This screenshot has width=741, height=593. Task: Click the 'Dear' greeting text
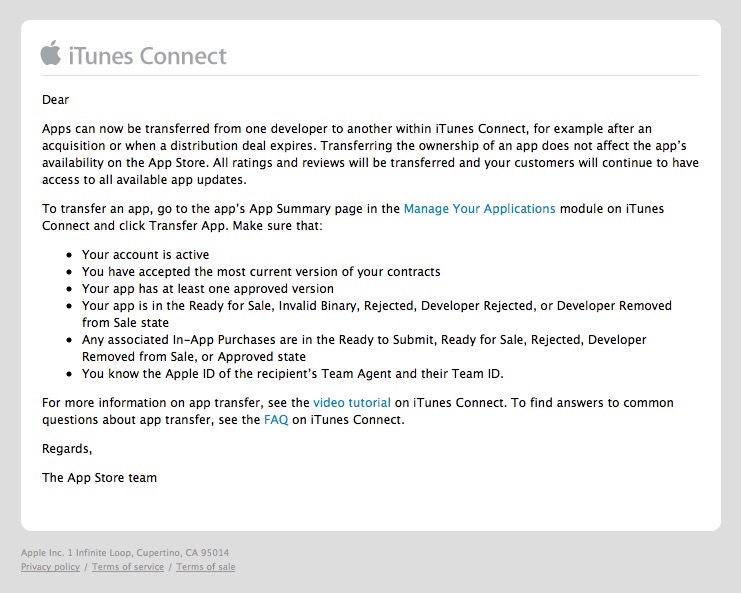[55, 100]
